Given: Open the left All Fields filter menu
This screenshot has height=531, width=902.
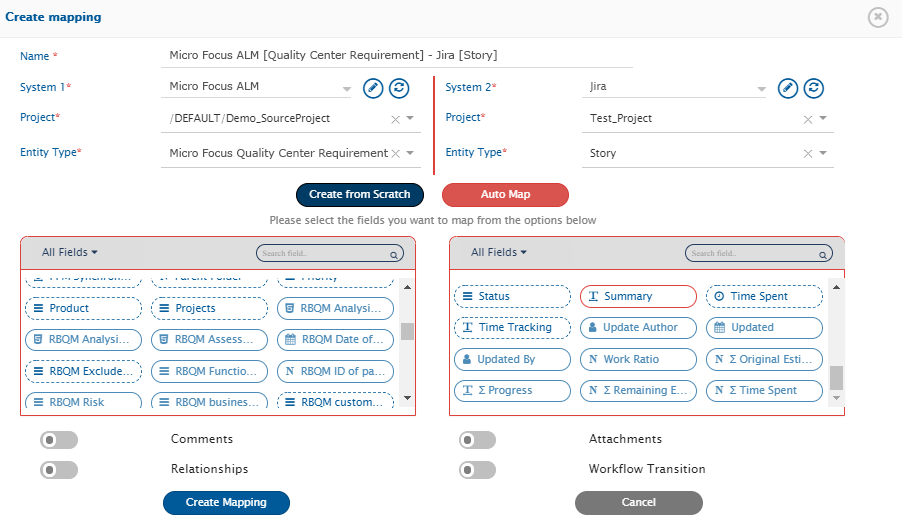Looking at the screenshot, I should pos(70,253).
